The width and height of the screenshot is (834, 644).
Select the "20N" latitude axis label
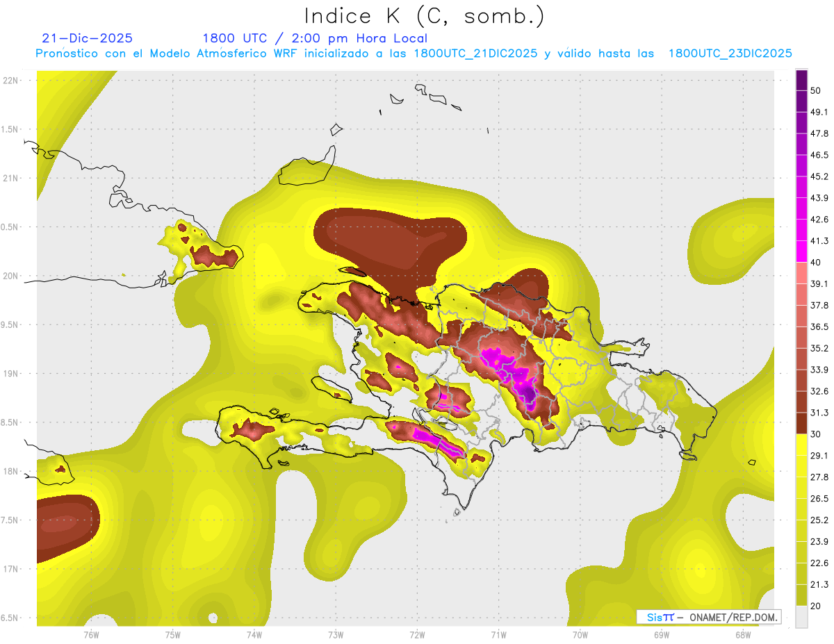[10, 276]
